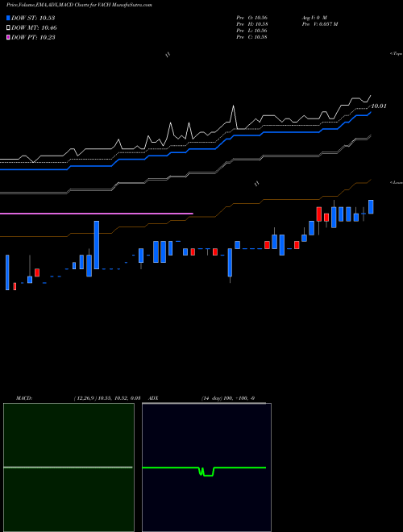
Task: Click the dip in the green ADX line
Action: click(x=206, y=472)
